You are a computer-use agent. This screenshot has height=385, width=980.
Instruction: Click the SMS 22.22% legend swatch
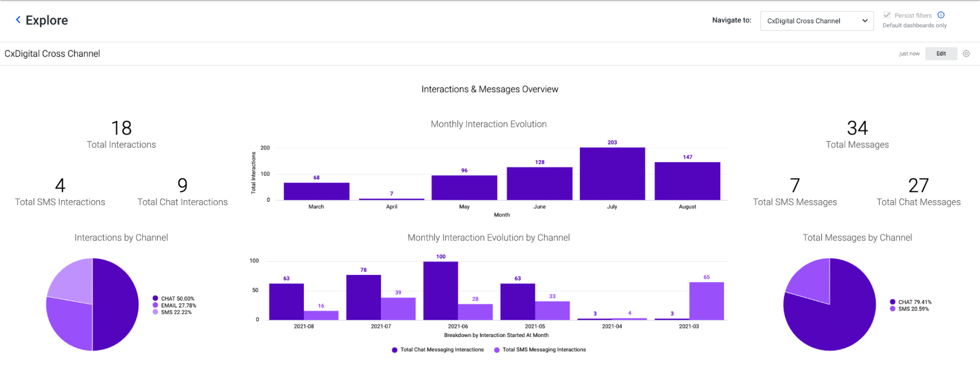click(155, 312)
